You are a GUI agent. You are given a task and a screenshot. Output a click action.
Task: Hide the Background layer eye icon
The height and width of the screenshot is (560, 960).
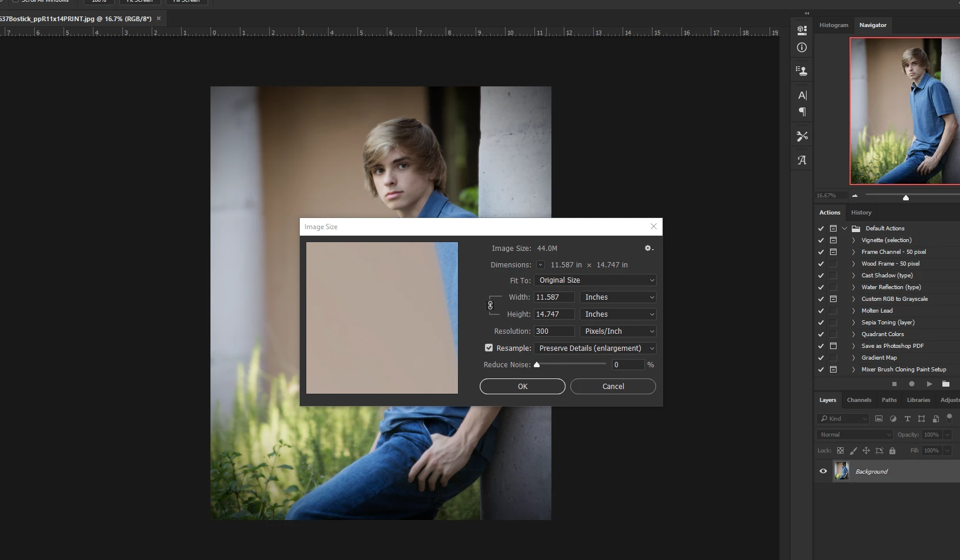point(823,471)
